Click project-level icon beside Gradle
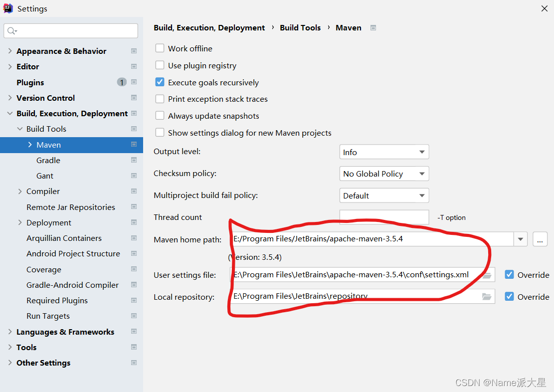Viewport: 554px width, 392px height. (134, 160)
